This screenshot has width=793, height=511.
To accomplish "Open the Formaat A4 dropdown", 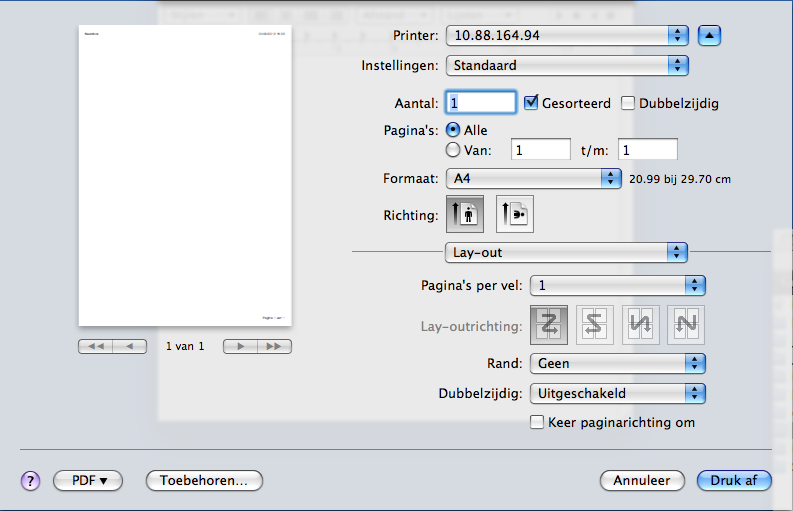I will tap(534, 179).
